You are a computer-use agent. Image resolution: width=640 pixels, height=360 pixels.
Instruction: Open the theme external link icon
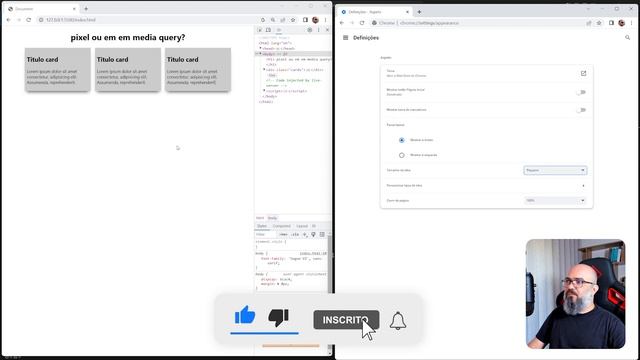[x=583, y=73]
